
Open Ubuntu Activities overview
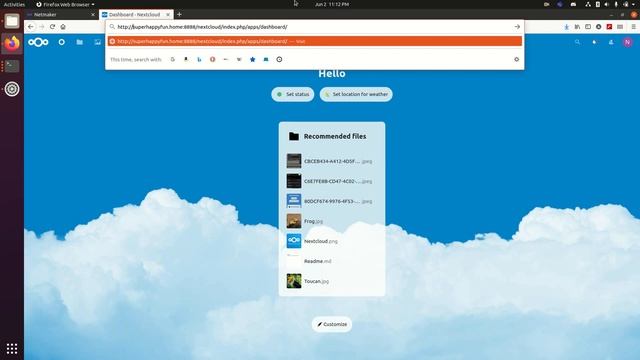point(14,4)
